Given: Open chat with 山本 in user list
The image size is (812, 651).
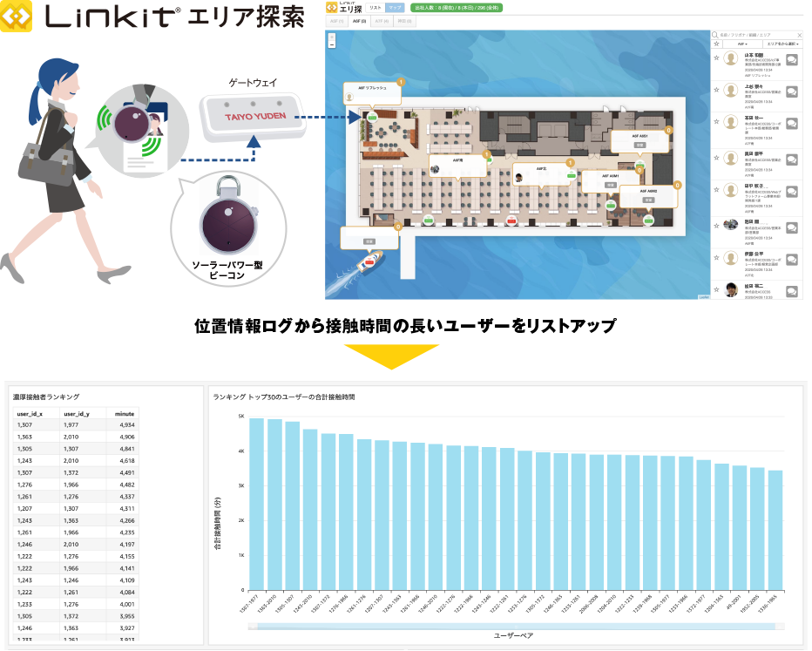Looking at the screenshot, I should point(791,59).
